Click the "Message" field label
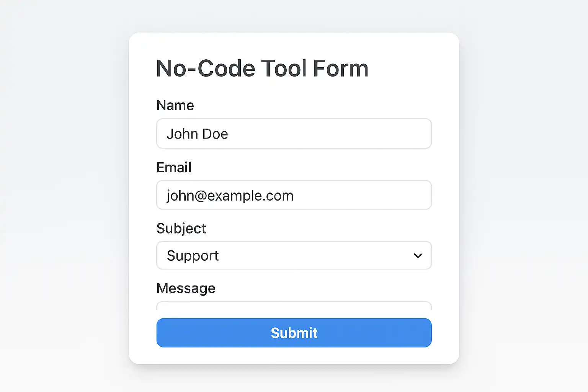This screenshot has width=588, height=392. click(x=186, y=288)
